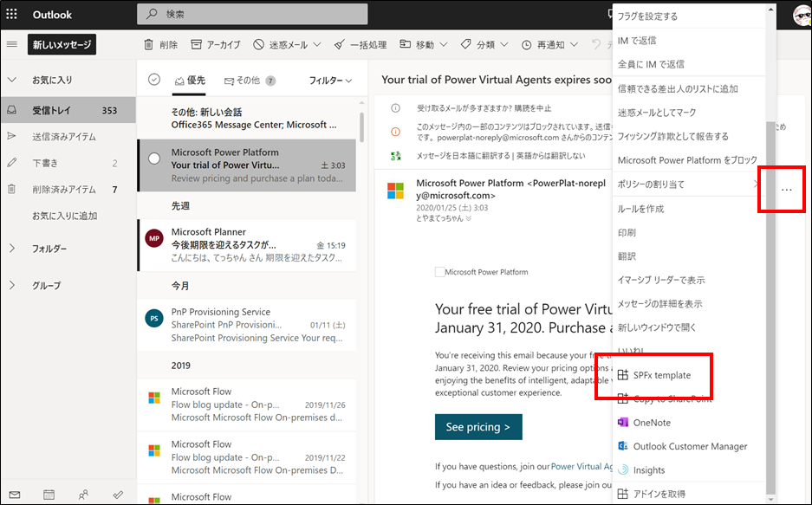Open the user profile avatar top right
Screen dimensions: 812x505
(x=802, y=15)
